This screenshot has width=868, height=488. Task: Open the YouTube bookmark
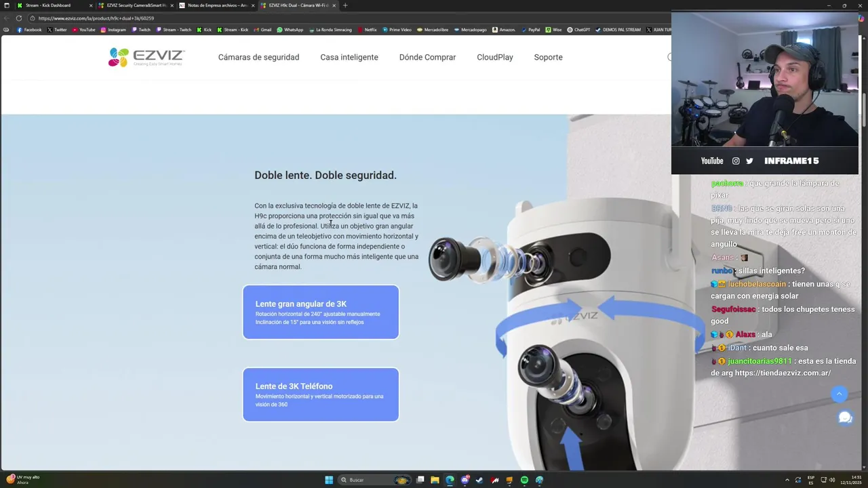coord(84,30)
